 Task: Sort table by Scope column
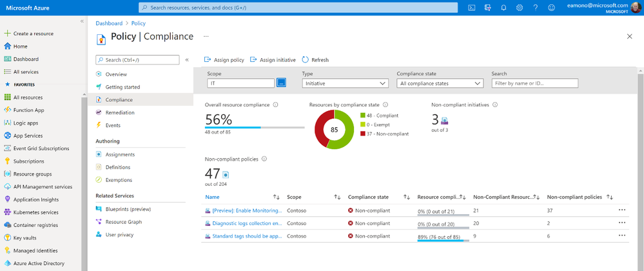tap(337, 197)
